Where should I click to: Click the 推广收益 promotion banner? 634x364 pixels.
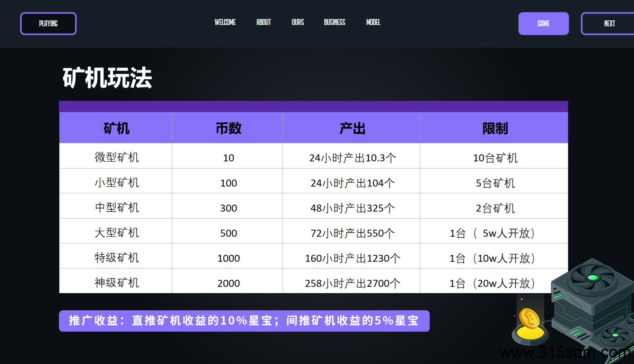244,321
